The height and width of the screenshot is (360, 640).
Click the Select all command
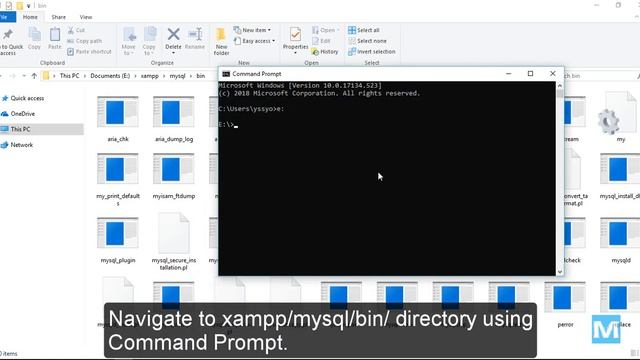(x=364, y=30)
